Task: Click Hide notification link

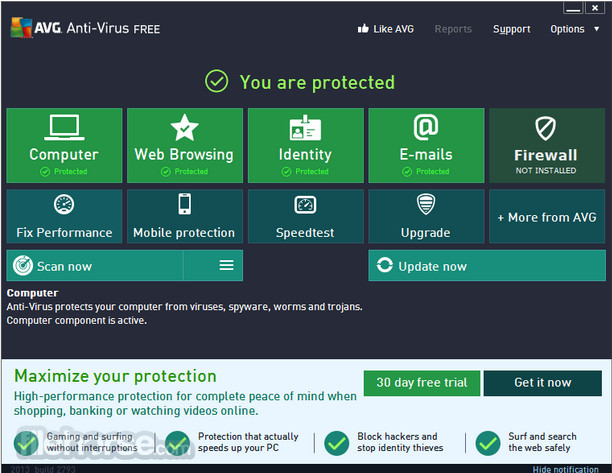Action: [x=566, y=469]
